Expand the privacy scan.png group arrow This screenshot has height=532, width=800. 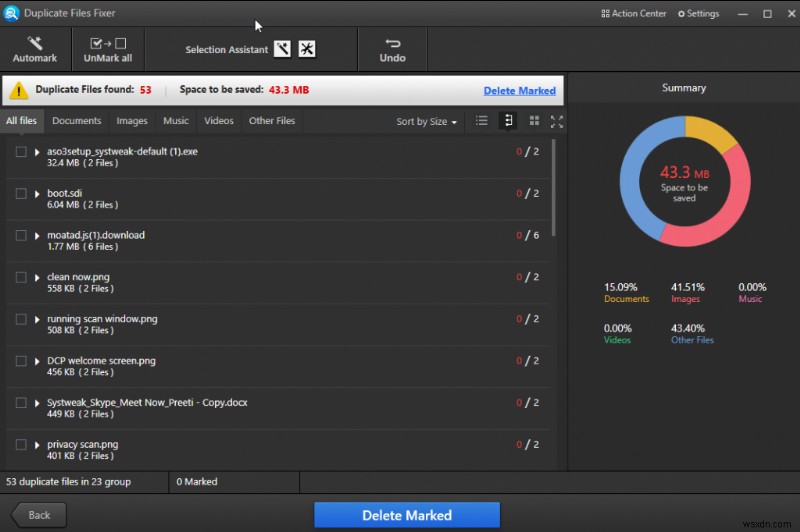click(x=37, y=445)
